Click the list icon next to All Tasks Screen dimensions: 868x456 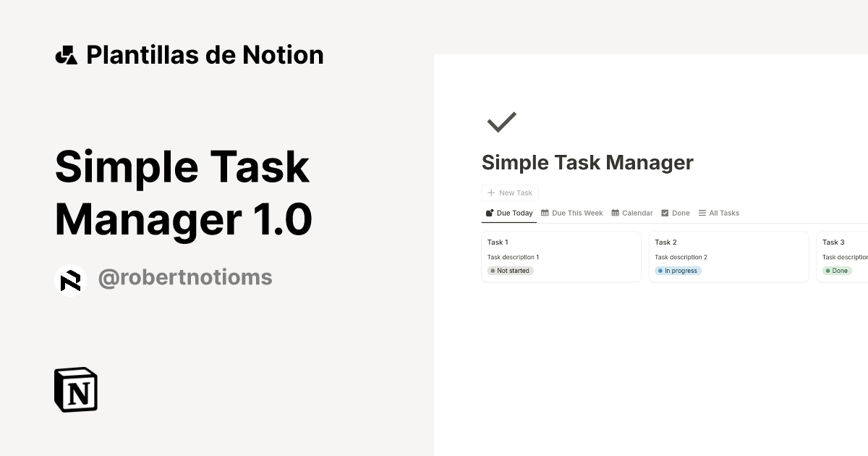click(x=702, y=213)
